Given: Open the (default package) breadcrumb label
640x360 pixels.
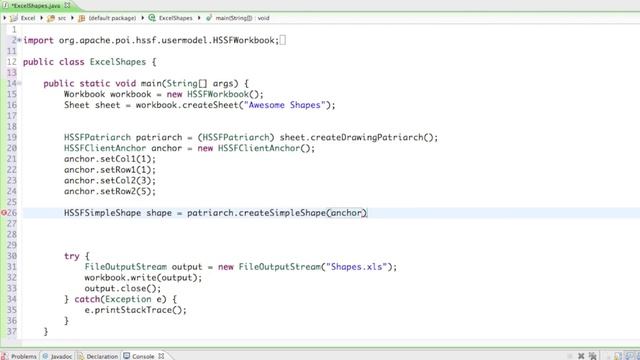Looking at the screenshot, I should (x=112, y=18).
